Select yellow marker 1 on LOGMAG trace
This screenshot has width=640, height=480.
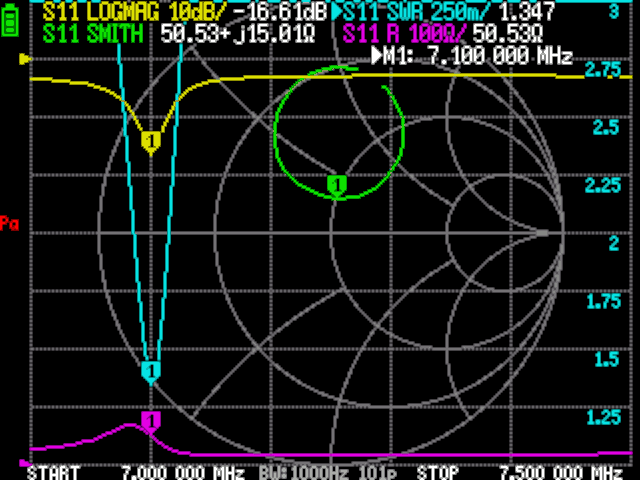[151, 143]
